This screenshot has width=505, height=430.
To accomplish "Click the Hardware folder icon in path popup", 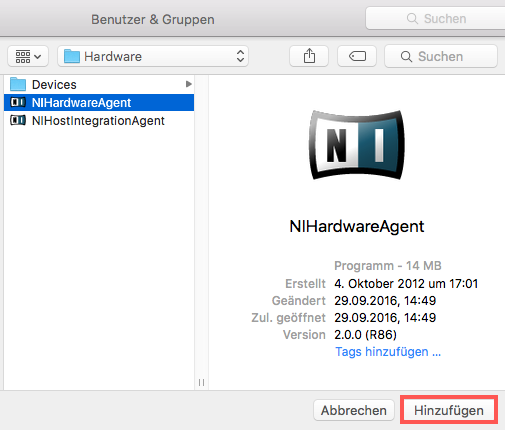I will coord(72,56).
